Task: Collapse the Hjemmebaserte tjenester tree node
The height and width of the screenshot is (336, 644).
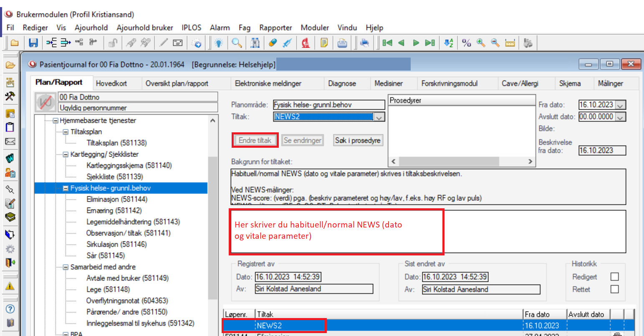Action: pyautogui.click(x=56, y=121)
